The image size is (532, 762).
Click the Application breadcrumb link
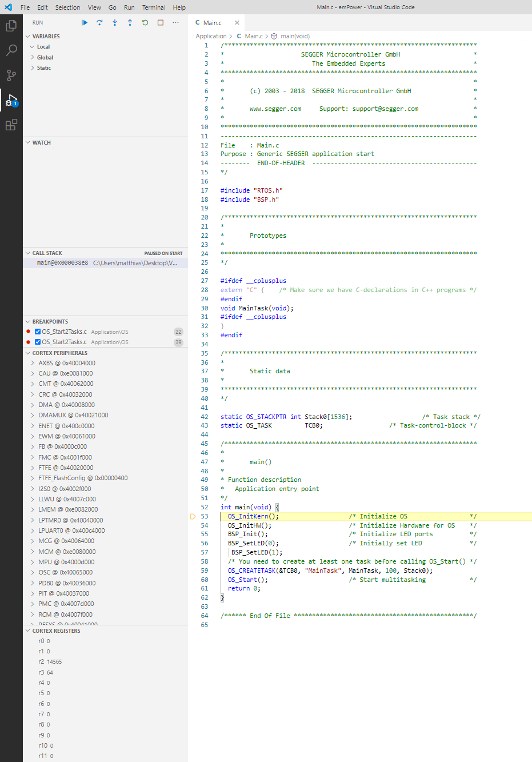211,36
